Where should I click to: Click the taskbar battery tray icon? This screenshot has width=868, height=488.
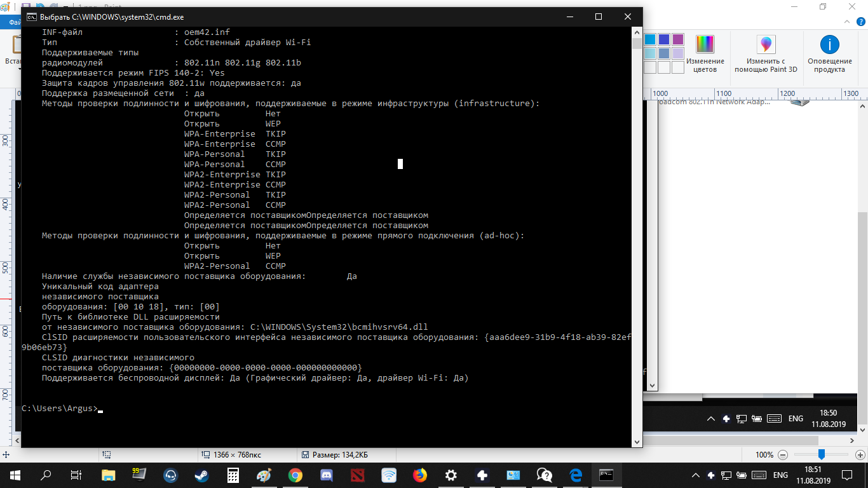(741, 475)
